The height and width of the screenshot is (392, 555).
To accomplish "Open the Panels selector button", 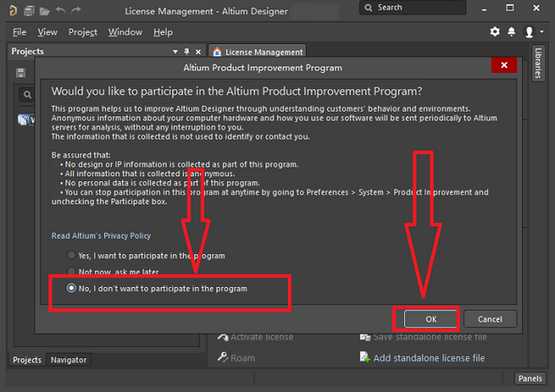I will pyautogui.click(x=530, y=378).
